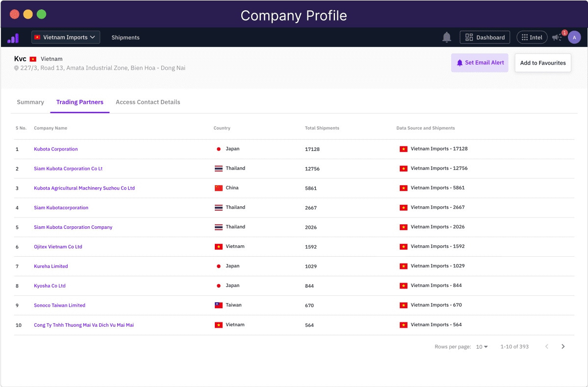Open Siam Kubota Corporation Company link

pyautogui.click(x=73, y=227)
